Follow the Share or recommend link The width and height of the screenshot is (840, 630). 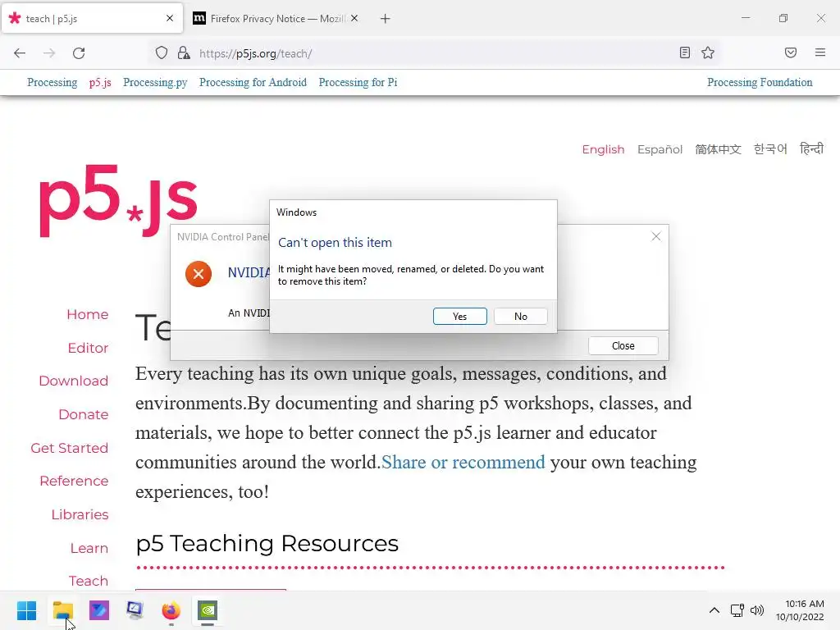463,463
